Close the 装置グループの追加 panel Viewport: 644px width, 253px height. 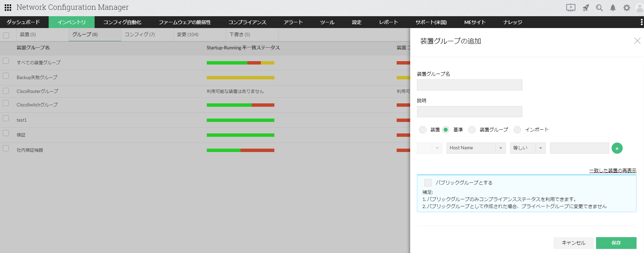pos(637,41)
